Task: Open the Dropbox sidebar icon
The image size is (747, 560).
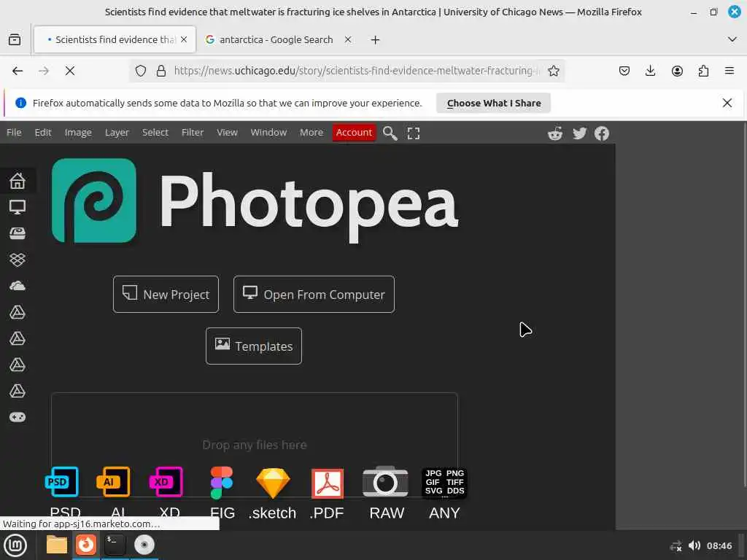Action: coord(18,260)
